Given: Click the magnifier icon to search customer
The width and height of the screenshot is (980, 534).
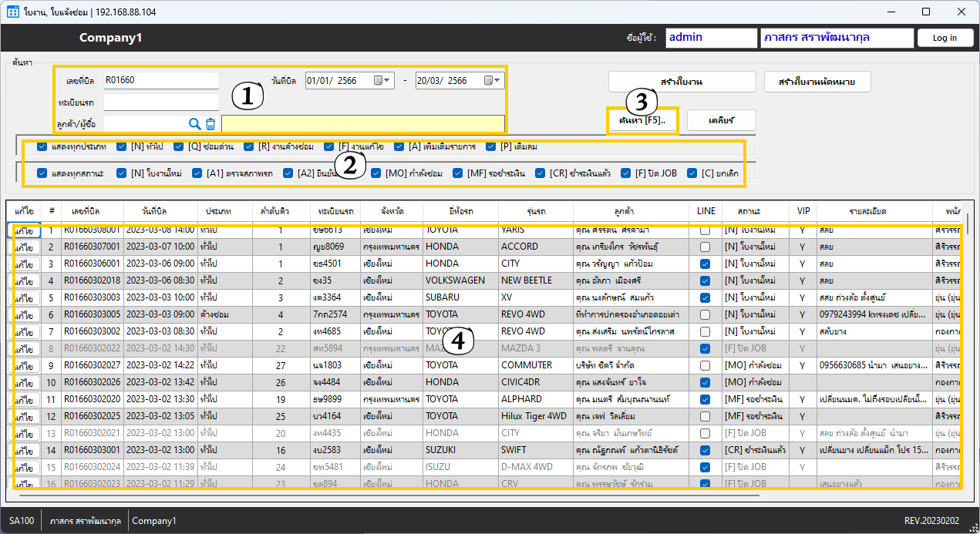Looking at the screenshot, I should (194, 123).
